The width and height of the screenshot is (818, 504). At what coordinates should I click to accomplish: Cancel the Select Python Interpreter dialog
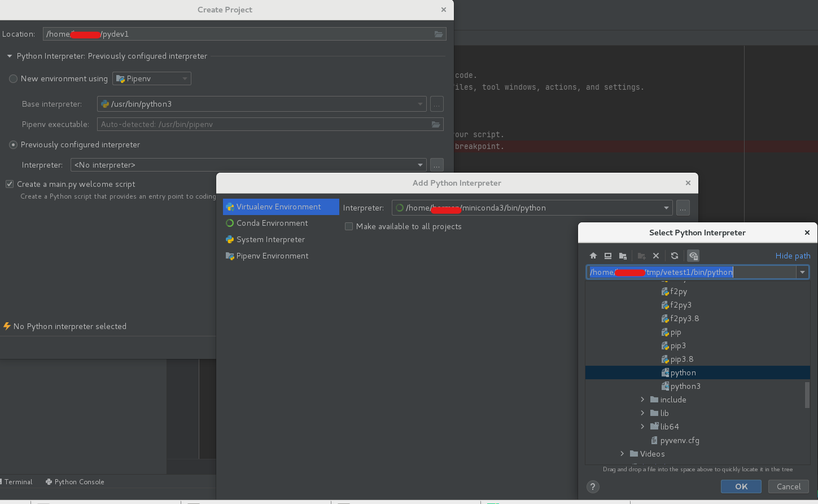789,487
